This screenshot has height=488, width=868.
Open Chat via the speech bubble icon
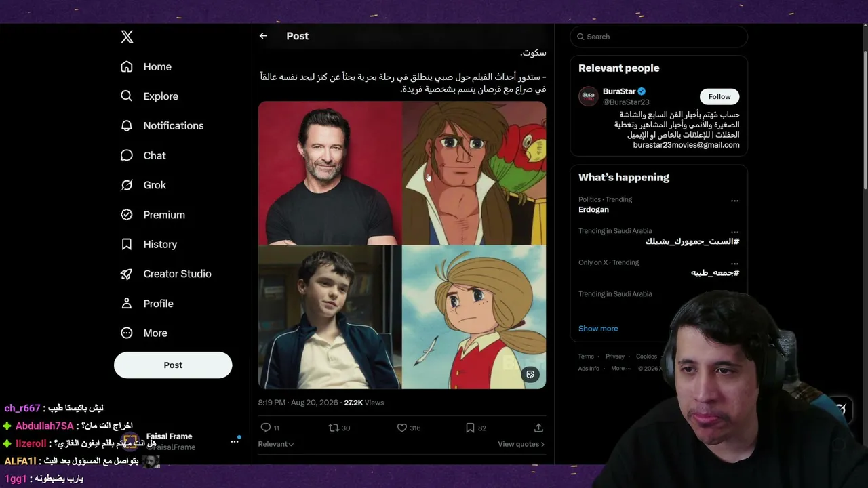127,155
